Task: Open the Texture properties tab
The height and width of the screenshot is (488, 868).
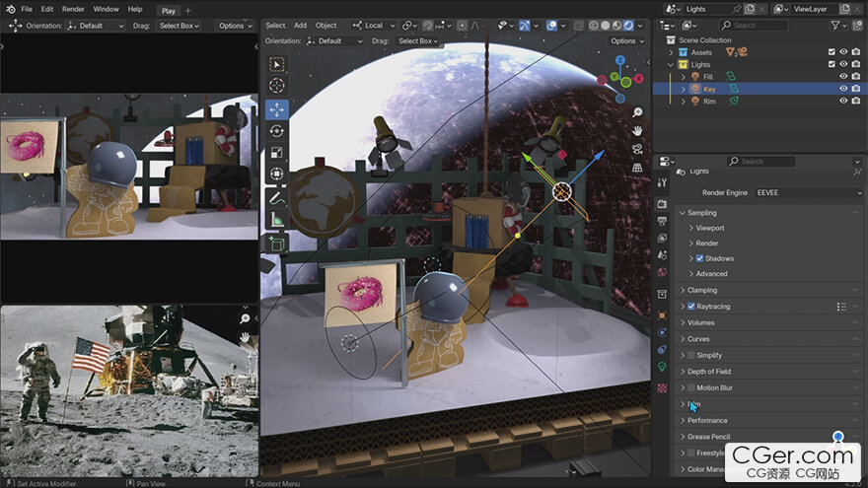Action: pos(662,388)
